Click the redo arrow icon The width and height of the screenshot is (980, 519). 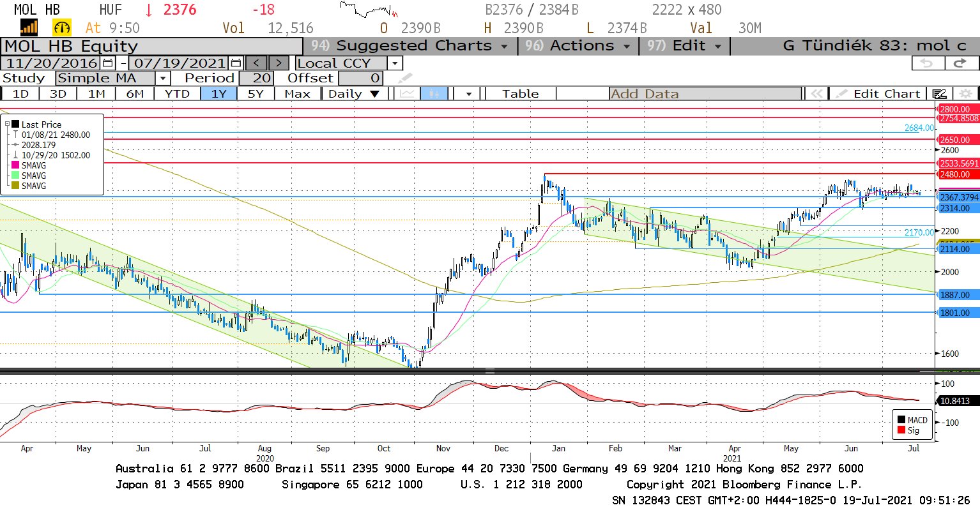pos(960,63)
